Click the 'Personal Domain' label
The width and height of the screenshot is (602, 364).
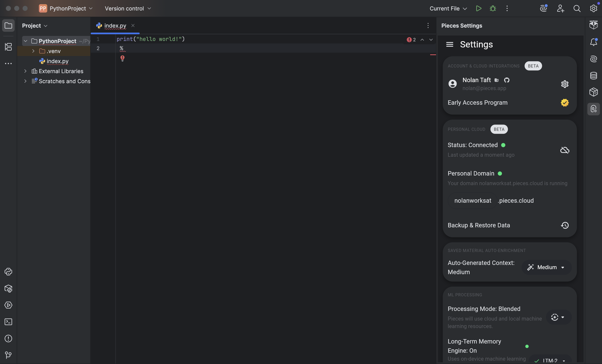[471, 173]
